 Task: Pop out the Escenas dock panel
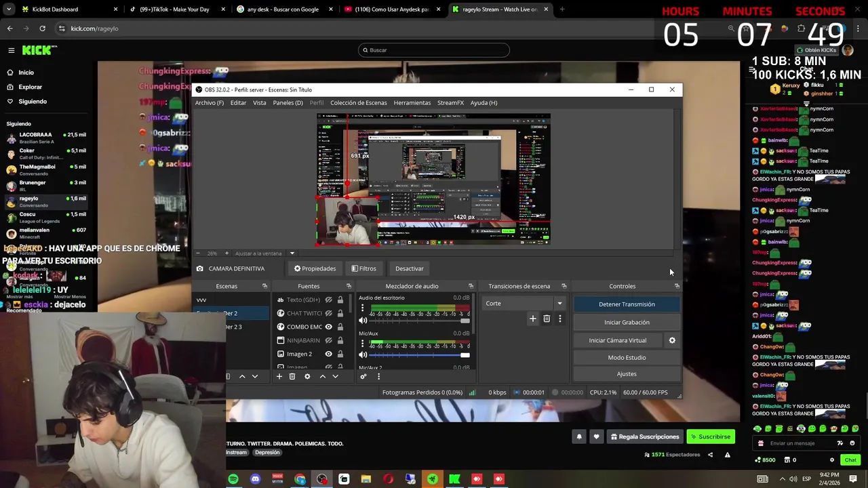(x=264, y=286)
